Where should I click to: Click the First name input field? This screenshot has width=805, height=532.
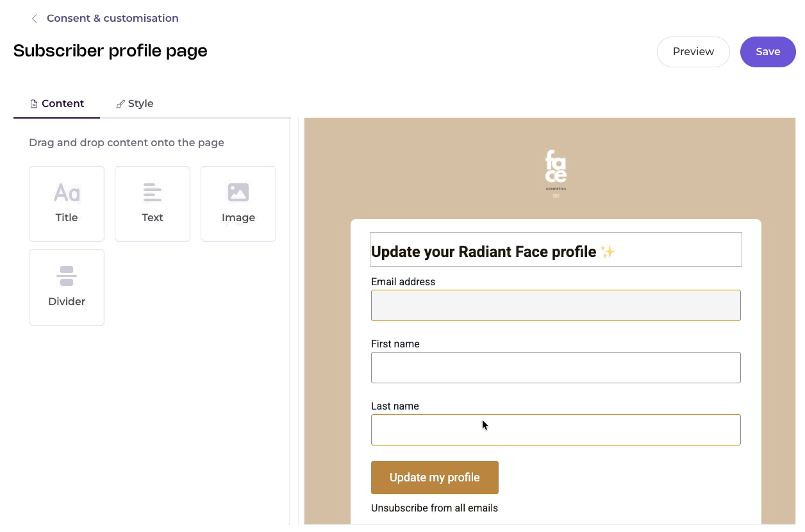[x=556, y=367]
